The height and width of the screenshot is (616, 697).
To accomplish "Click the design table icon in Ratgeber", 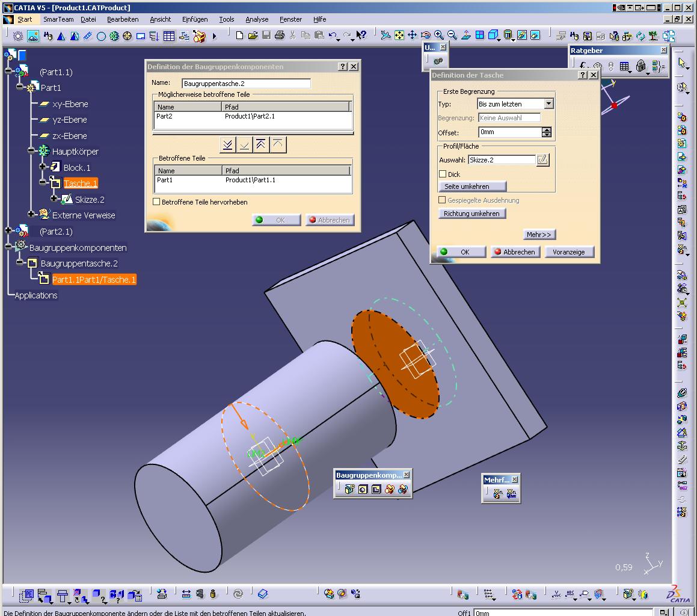I will (x=625, y=66).
